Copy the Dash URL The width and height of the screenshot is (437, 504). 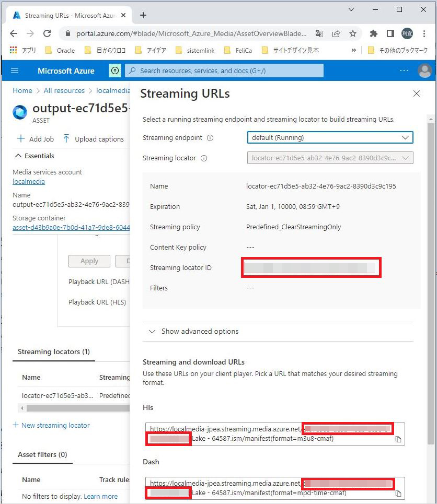point(398,494)
